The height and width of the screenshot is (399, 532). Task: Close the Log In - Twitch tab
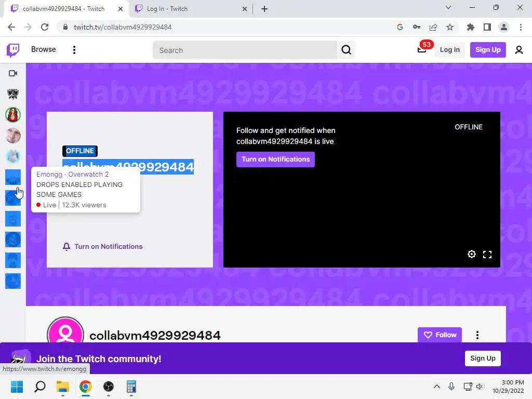pos(245,9)
